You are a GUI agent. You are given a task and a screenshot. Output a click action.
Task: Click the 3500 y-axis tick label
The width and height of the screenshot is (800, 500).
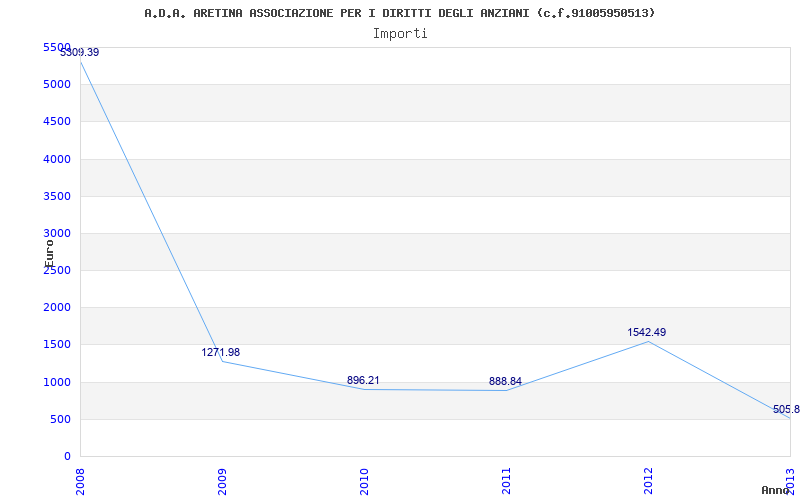(57, 196)
